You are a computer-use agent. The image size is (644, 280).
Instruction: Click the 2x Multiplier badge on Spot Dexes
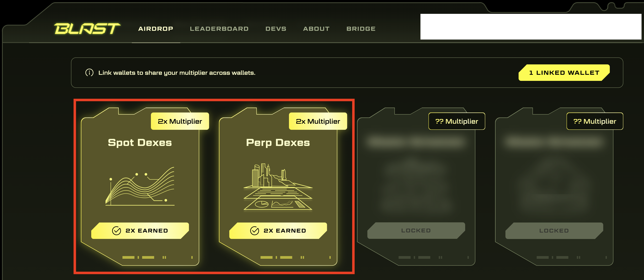tap(180, 121)
